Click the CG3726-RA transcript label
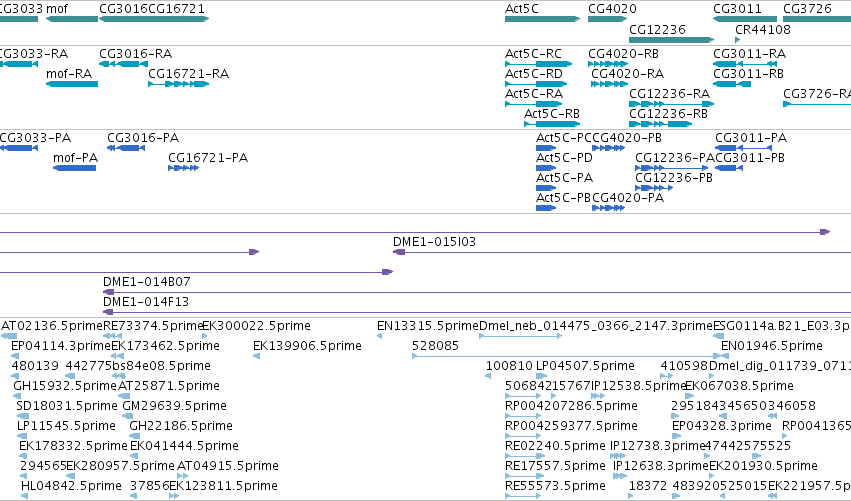 pos(817,94)
